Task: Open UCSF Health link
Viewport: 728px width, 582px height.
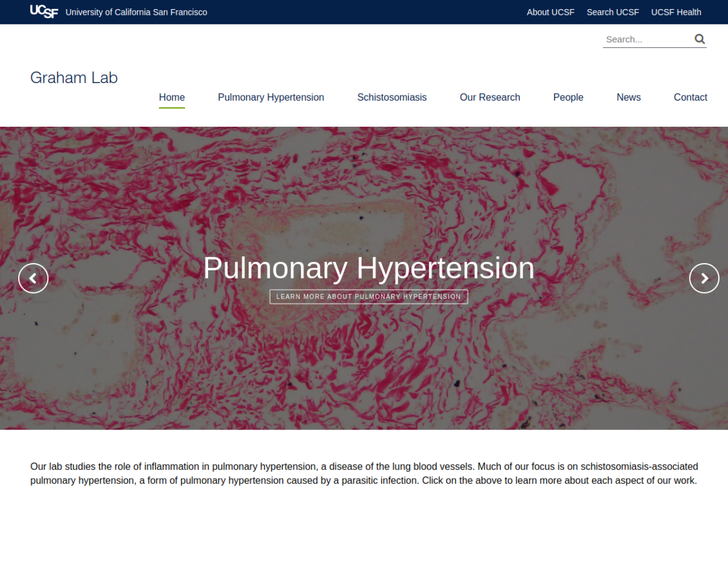Action: tap(676, 12)
